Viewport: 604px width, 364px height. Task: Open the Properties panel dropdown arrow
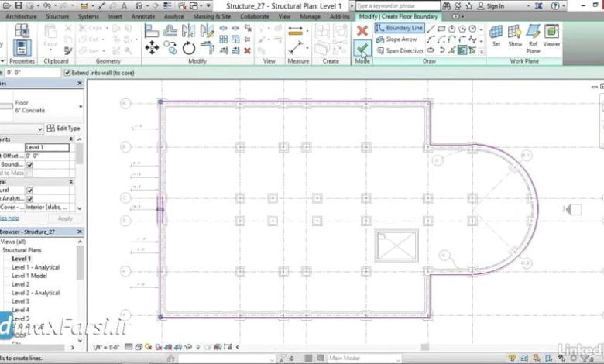pyautogui.click(x=2, y=61)
